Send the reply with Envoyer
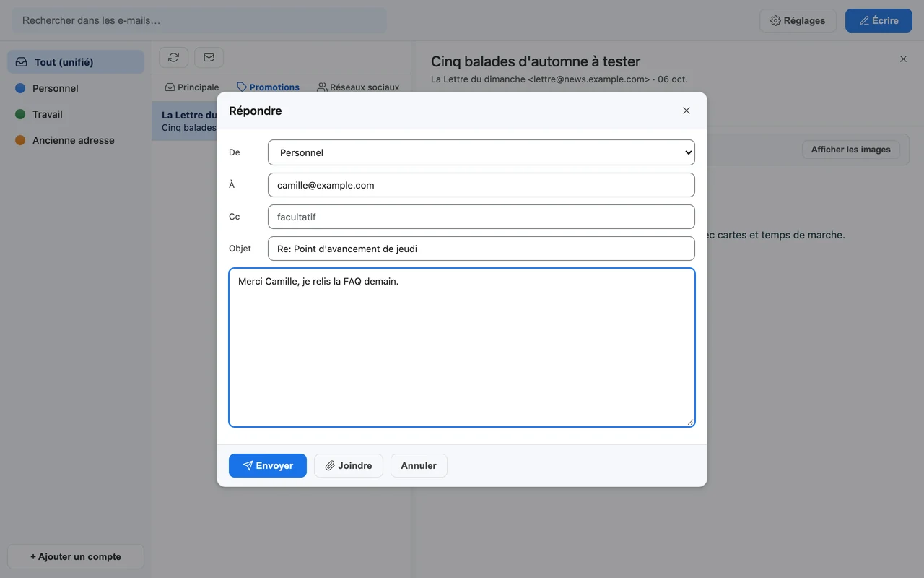Image resolution: width=924 pixels, height=578 pixels. pyautogui.click(x=268, y=466)
